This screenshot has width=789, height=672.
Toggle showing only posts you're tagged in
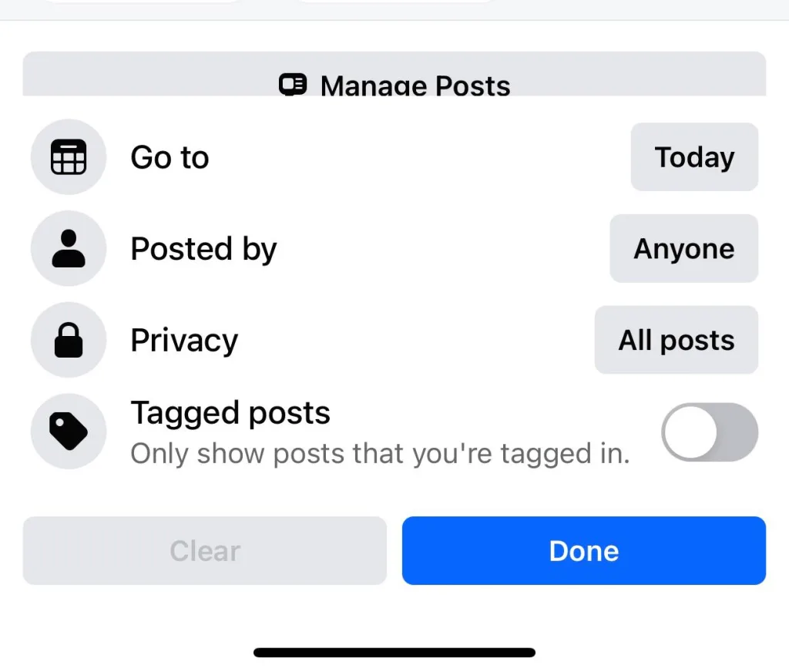pyautogui.click(x=710, y=432)
